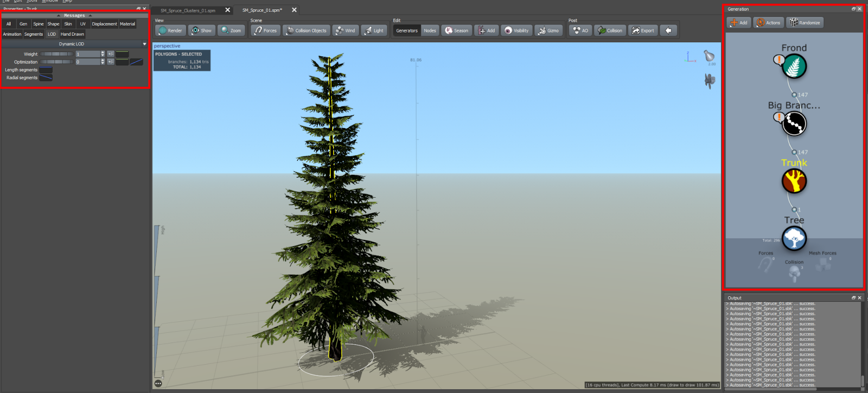Switch to the SM_Spruce_Clusters_01.spm tab
Screen dimensions: 868x393
(x=188, y=10)
